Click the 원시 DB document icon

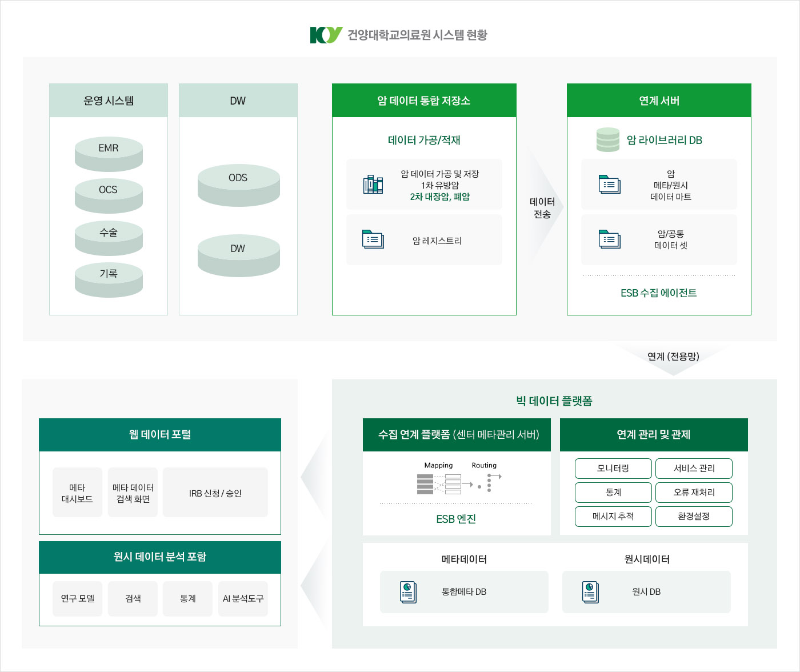[x=590, y=592]
